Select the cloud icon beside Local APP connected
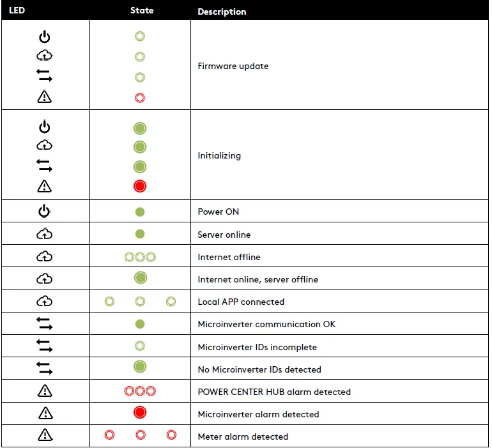The height and width of the screenshot is (448, 492). click(44, 301)
